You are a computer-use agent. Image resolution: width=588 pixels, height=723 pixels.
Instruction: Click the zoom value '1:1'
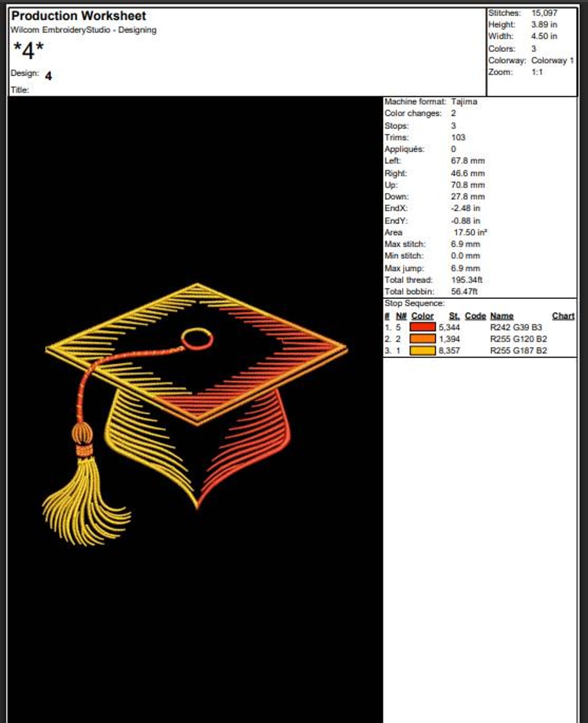pos(537,72)
